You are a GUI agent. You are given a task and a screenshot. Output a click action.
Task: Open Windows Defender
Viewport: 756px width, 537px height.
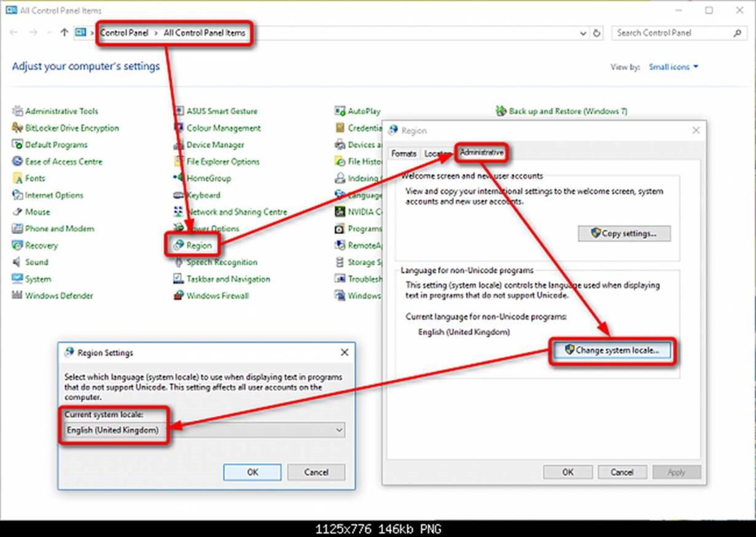point(59,296)
